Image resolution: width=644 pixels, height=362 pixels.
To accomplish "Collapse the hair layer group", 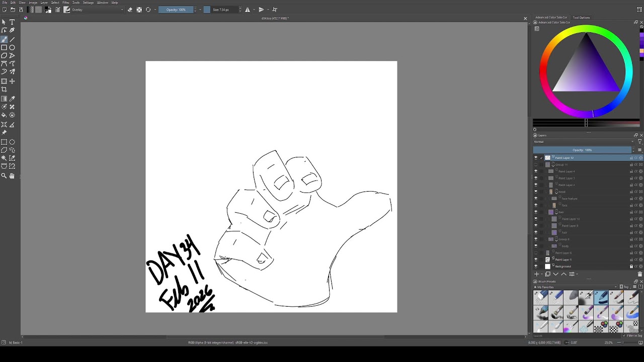I will click(556, 212).
